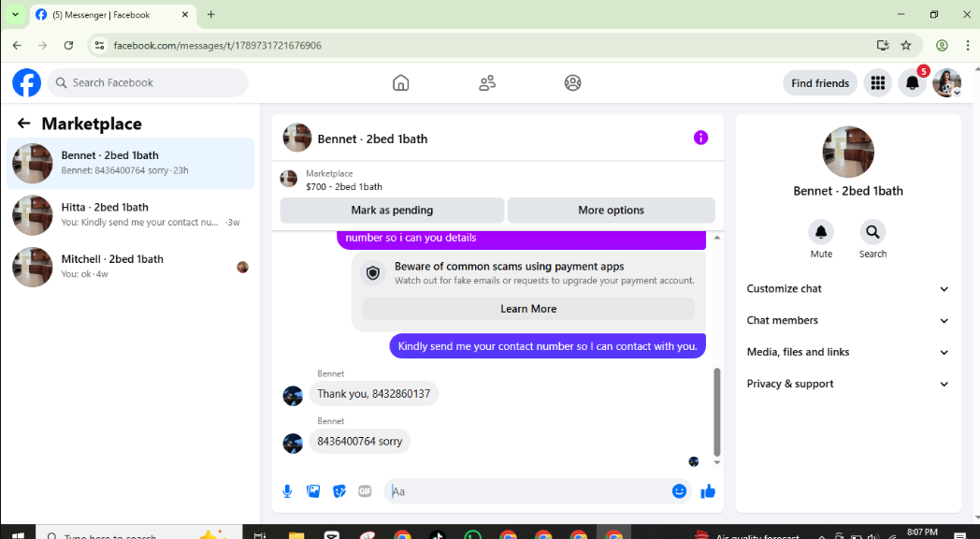Click the Search Facebook field

(148, 82)
